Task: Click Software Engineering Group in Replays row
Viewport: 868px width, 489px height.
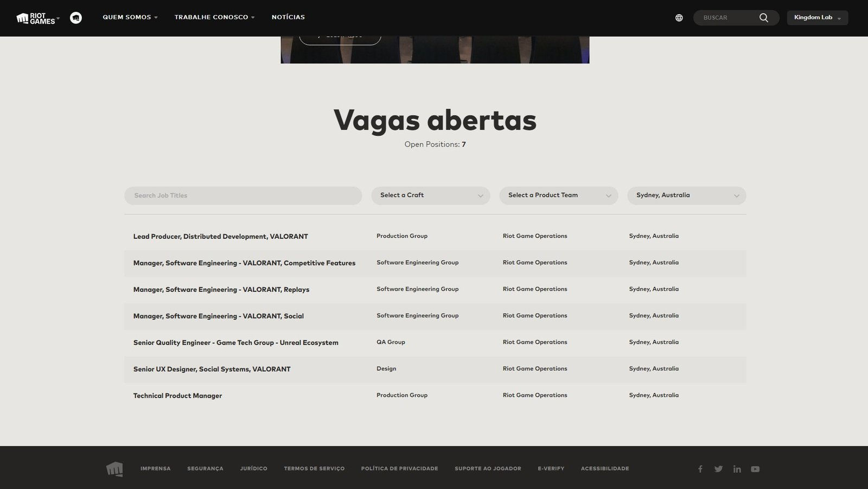Action: 417,289
